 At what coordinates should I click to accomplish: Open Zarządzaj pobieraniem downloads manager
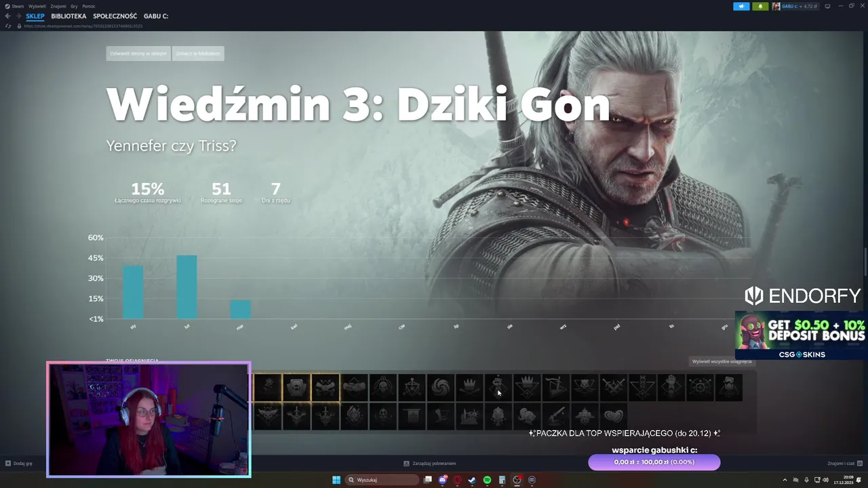[430, 464]
